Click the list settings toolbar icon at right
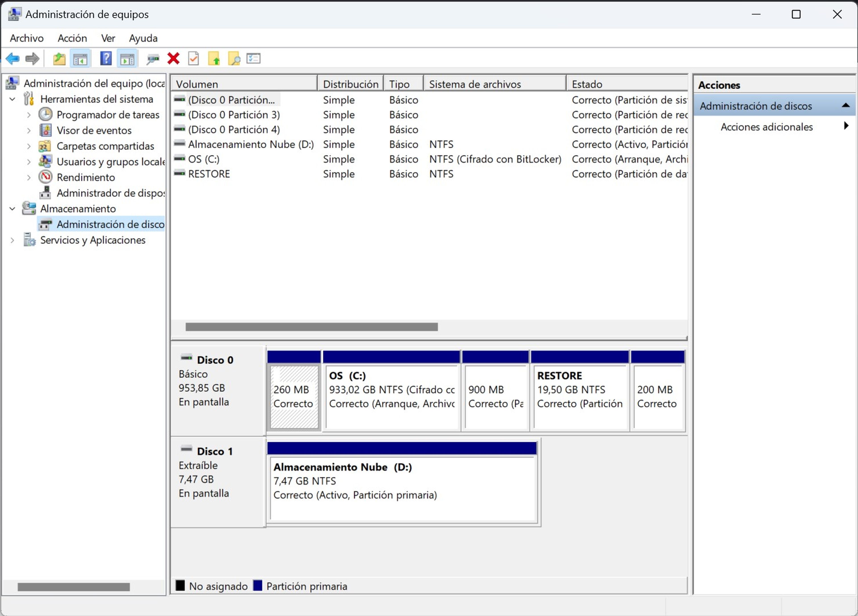The height and width of the screenshot is (616, 858). (x=253, y=59)
